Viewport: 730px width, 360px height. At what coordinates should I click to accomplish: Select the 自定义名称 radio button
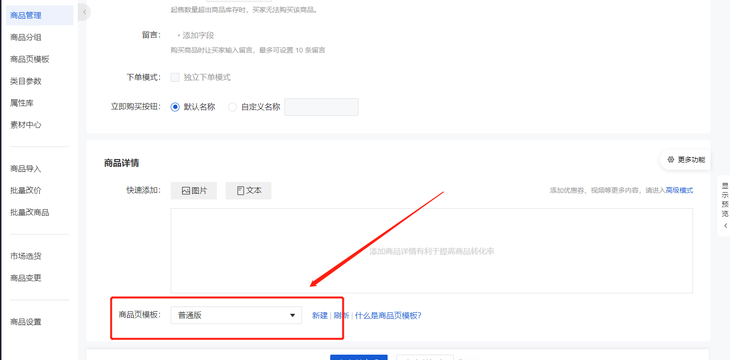tap(232, 107)
